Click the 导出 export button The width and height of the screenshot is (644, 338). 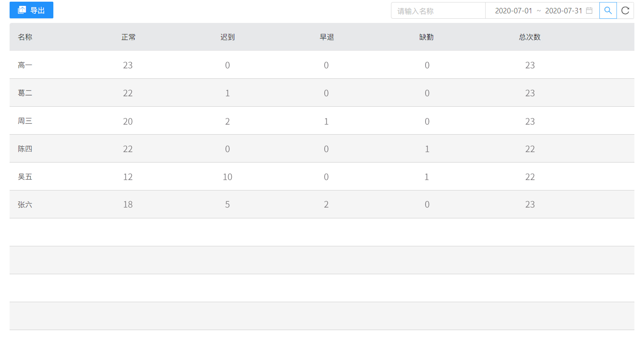(x=31, y=10)
